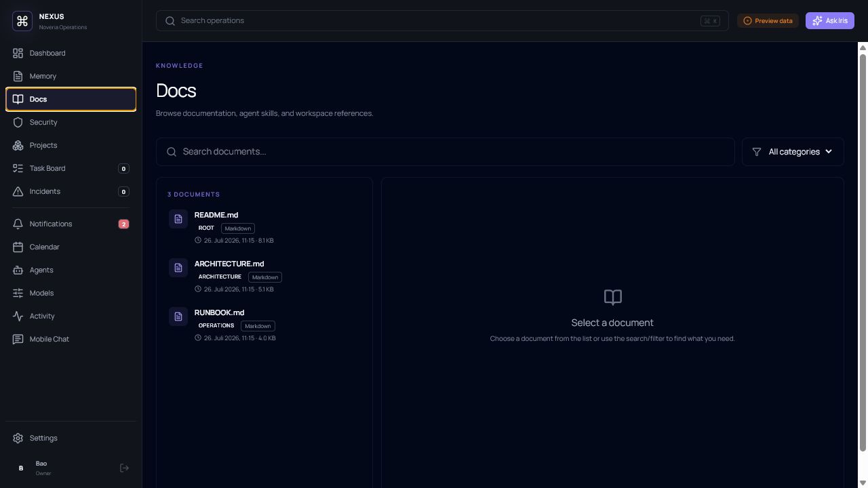868x488 pixels.
Task: Click the OPERATIONS tag on RUNBOOK.md
Action: click(216, 326)
